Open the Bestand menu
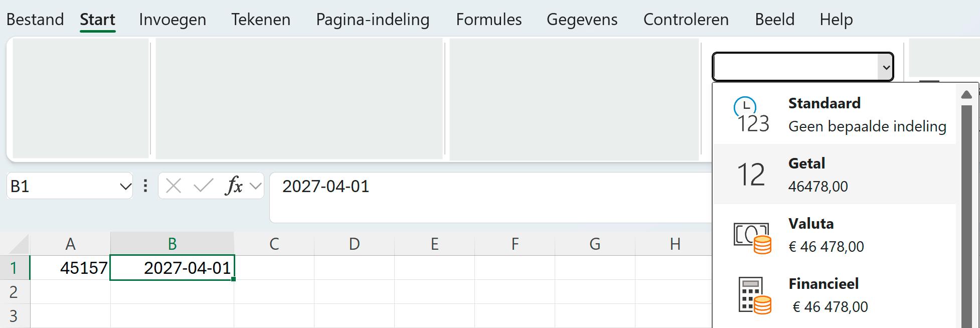Viewport: 980px width, 328px height. 35,20
